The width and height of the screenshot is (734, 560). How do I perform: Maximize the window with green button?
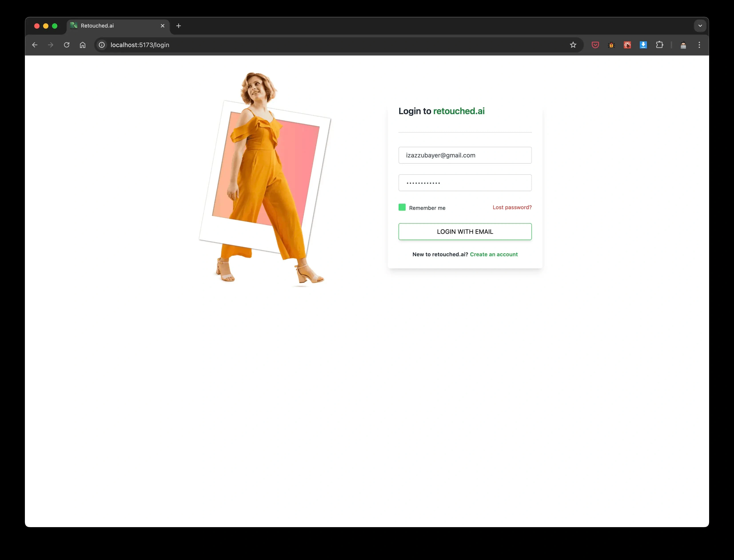55,26
